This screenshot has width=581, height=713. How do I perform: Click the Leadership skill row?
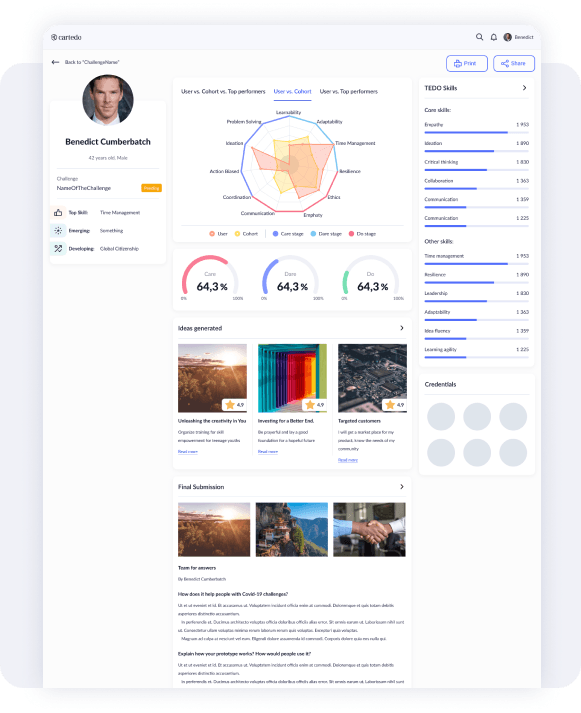point(476,296)
